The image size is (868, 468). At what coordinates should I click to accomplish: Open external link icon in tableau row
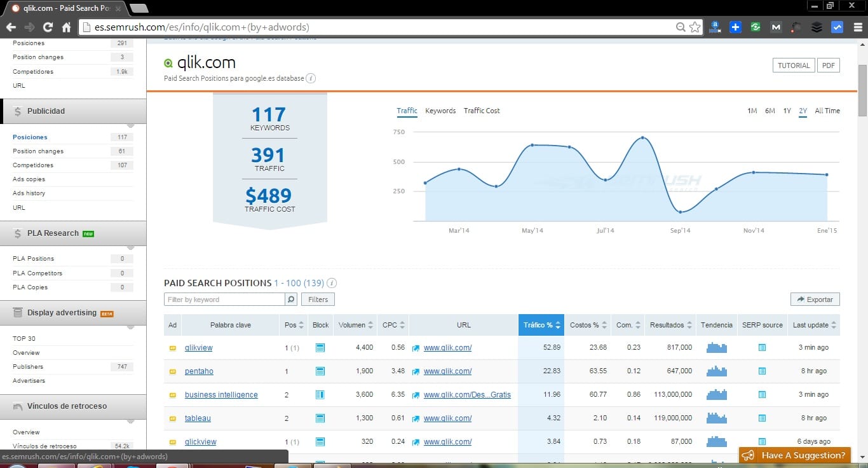click(x=416, y=418)
